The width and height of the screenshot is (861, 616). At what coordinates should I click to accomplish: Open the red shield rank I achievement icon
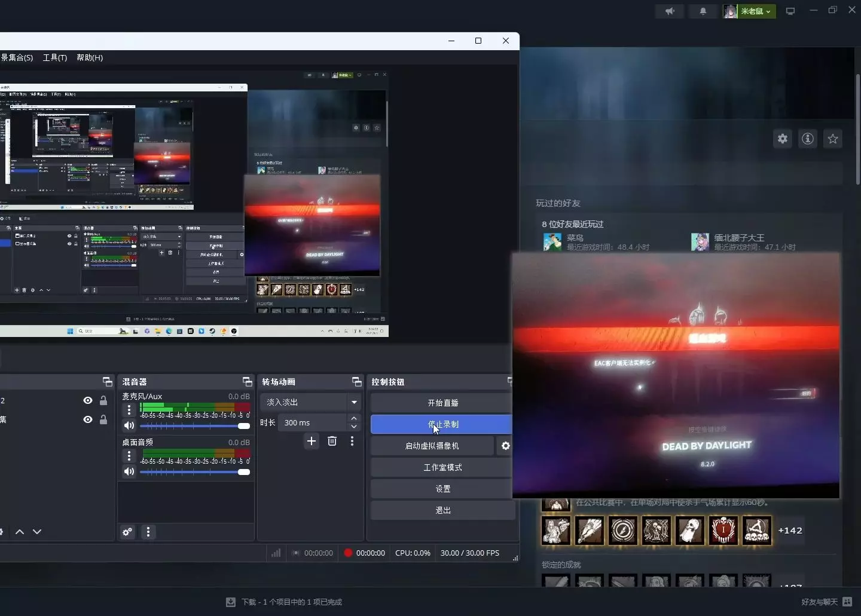[723, 530]
